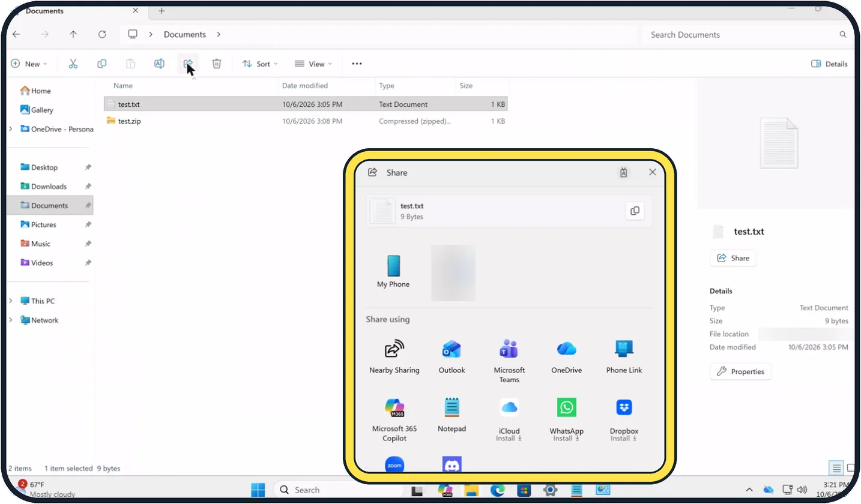The height and width of the screenshot is (504, 861).
Task: Expand the Network tree node
Action: (11, 320)
